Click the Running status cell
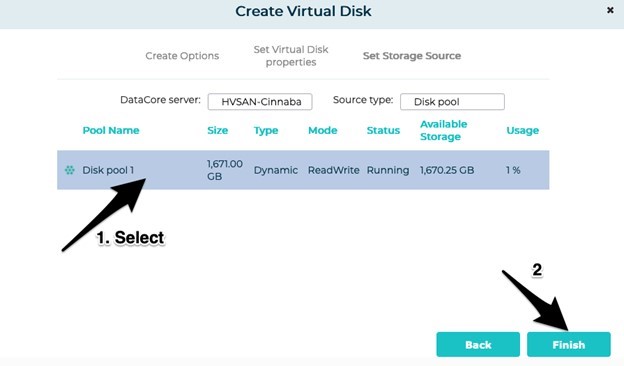The image size is (624, 366). (x=388, y=170)
